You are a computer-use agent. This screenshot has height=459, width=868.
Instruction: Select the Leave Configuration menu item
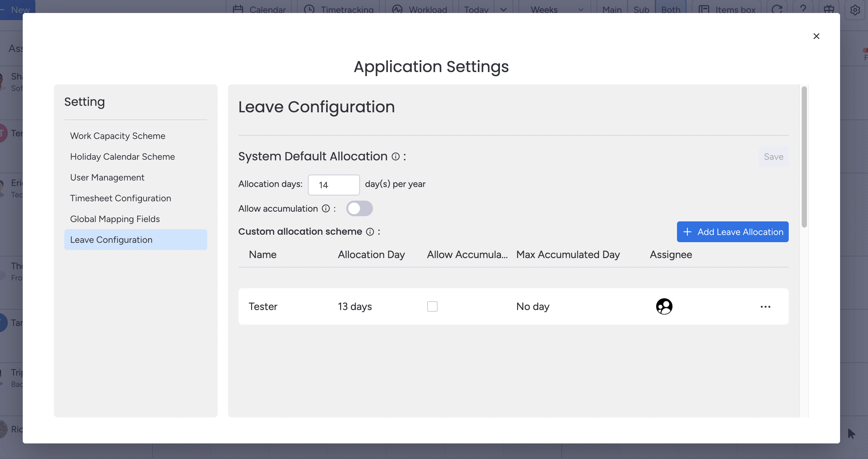point(111,239)
